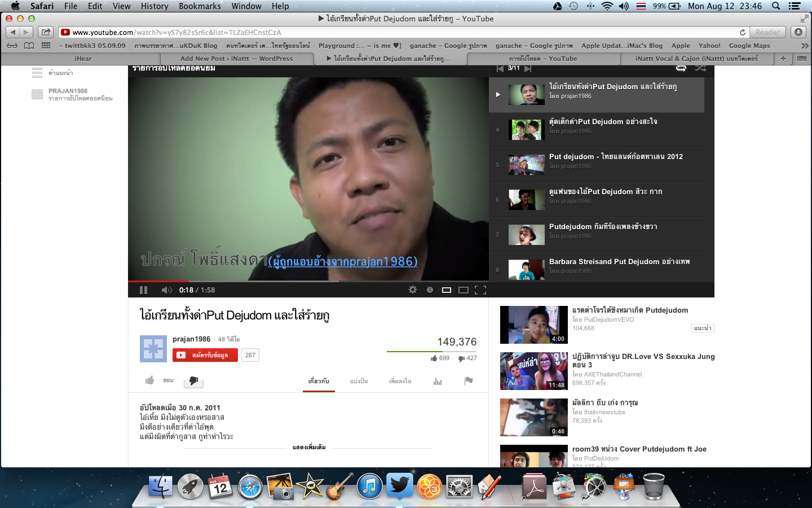
Task: Expand description with แสดงเพิ่มเติม
Action: [309, 447]
